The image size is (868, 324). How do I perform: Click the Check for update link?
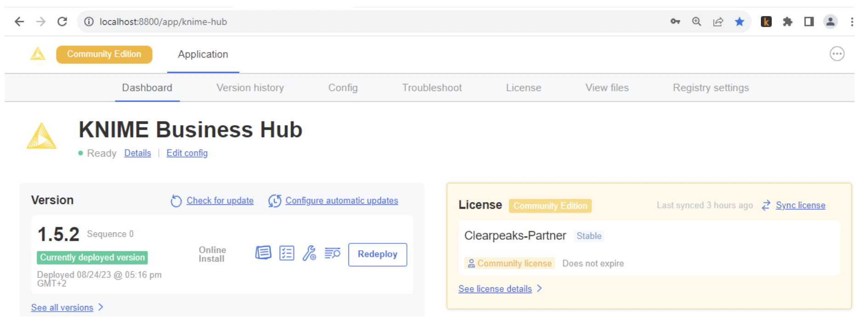pos(220,201)
